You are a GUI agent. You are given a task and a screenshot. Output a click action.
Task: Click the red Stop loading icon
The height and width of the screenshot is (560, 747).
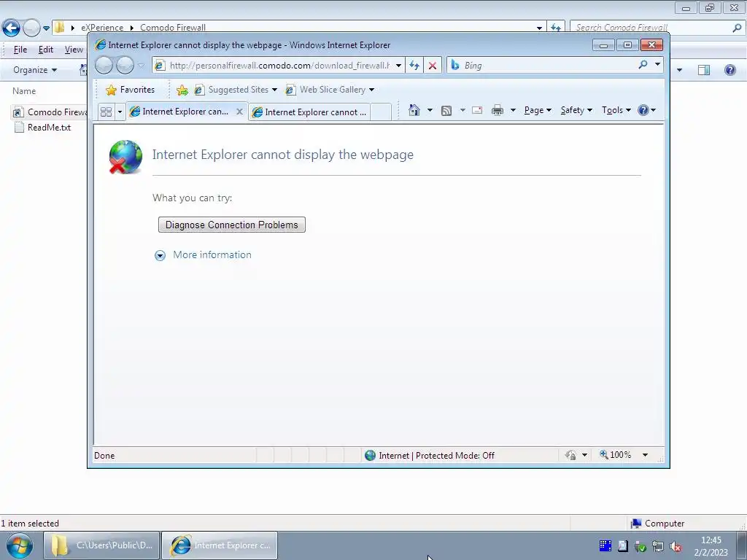coord(432,66)
